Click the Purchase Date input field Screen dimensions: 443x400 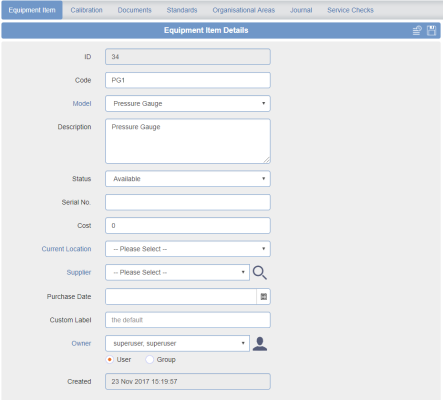tap(181, 297)
